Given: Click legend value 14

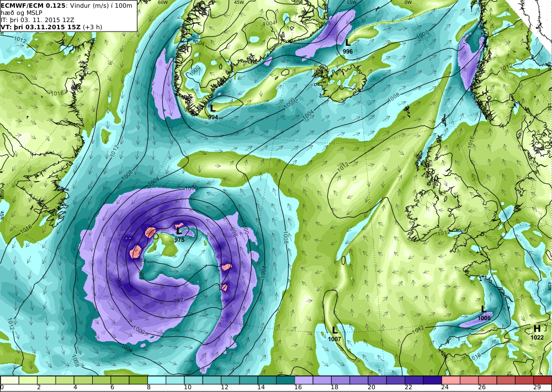Looking at the screenshot, I should click(x=261, y=388).
